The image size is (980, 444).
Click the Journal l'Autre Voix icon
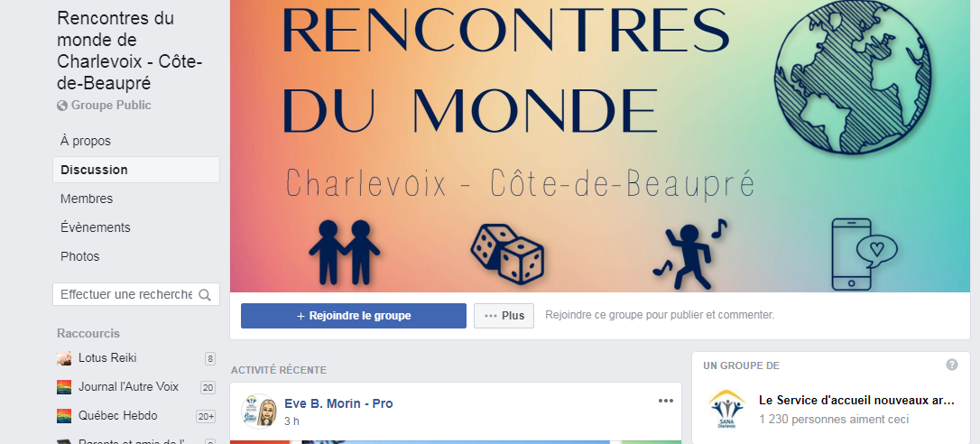pos(64,387)
